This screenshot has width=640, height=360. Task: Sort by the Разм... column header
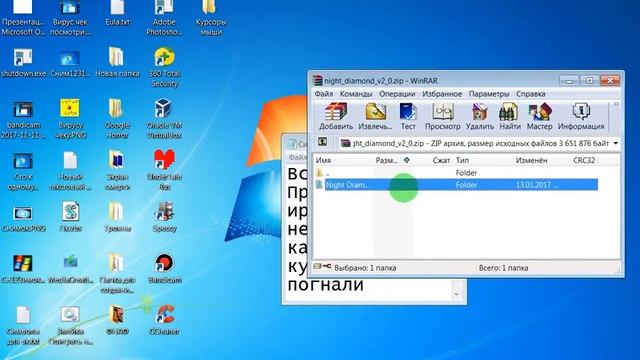coord(386,160)
